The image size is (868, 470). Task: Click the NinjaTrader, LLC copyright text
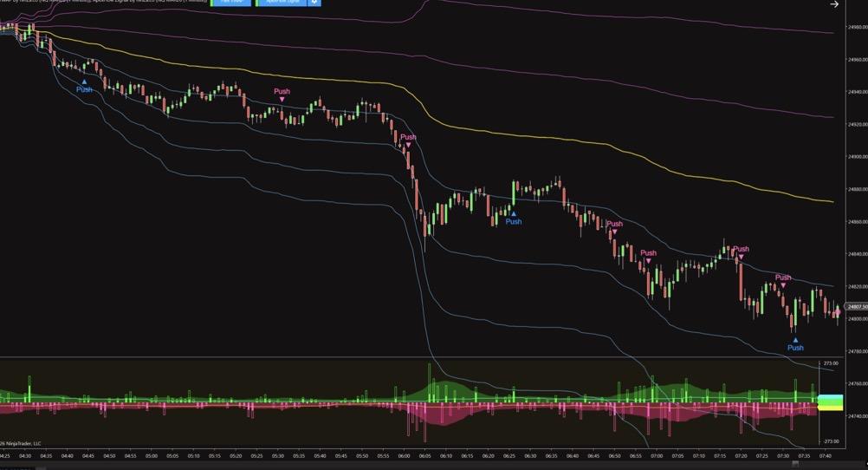pos(21,443)
